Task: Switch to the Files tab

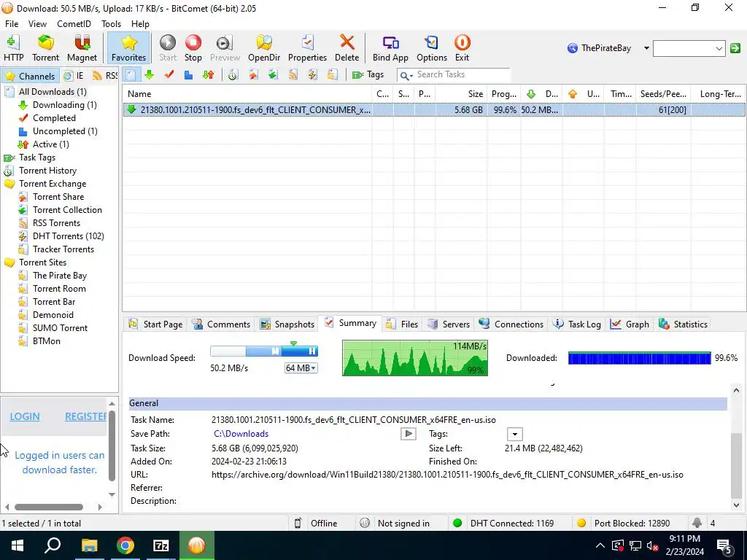Action: click(402, 324)
